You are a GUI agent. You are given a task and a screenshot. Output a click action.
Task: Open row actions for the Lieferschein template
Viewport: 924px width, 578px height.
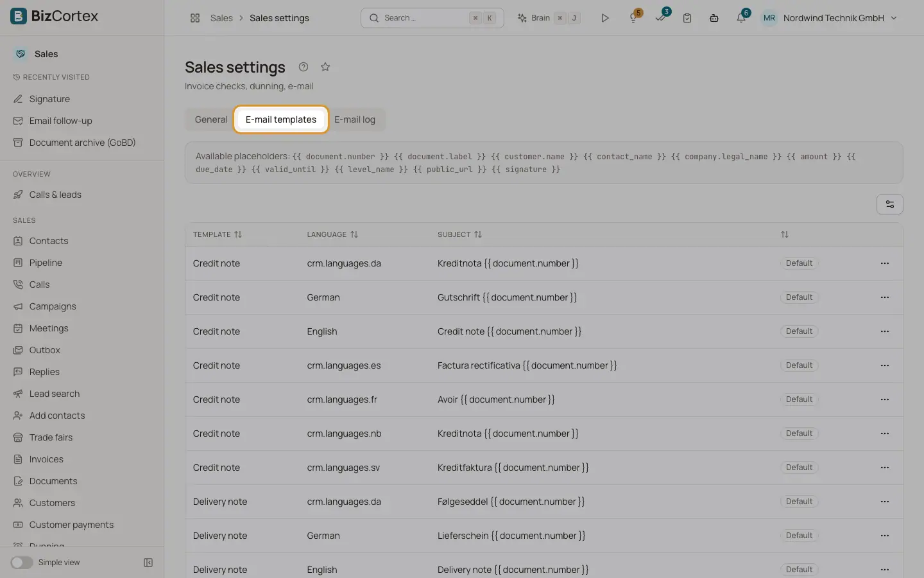tap(885, 536)
